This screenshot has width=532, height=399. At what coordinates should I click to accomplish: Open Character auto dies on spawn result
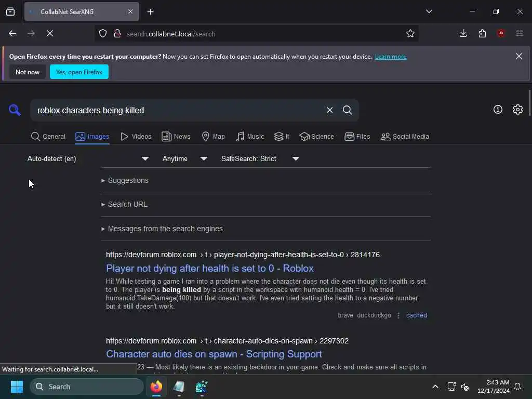click(x=214, y=354)
